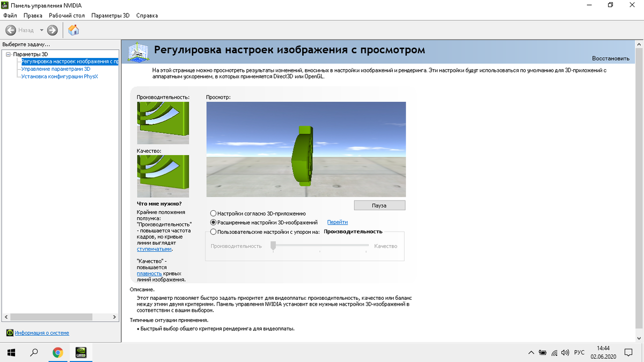Click the Качество preview thumbnail

163,176
